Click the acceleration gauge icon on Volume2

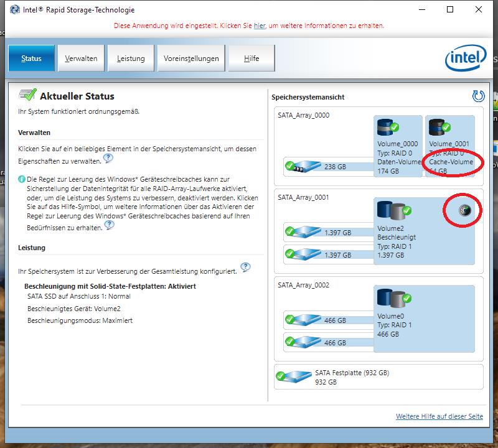coord(465,210)
